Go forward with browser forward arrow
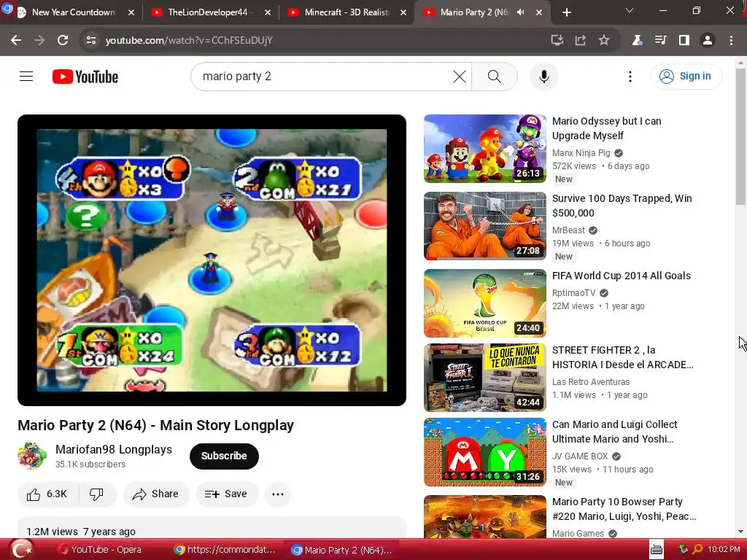 pos(39,41)
